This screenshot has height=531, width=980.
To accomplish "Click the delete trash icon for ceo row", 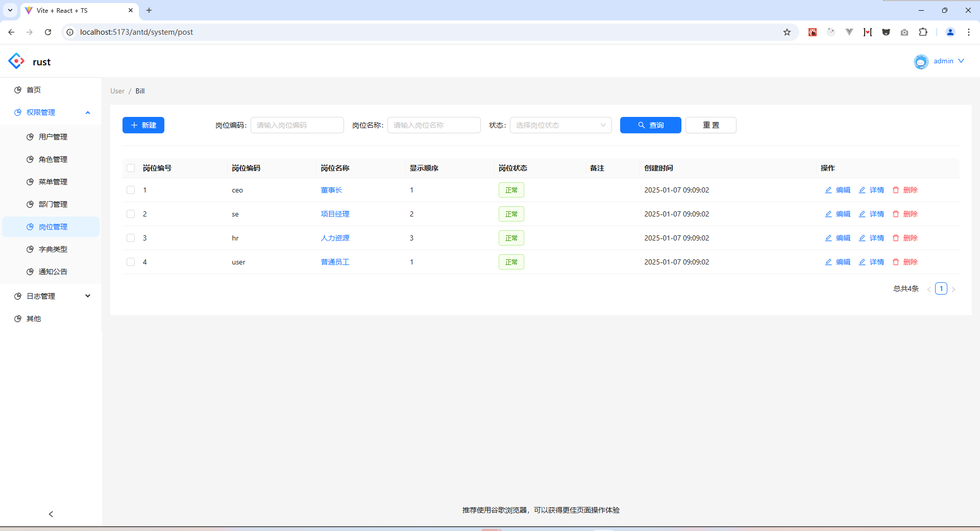I will [x=896, y=190].
